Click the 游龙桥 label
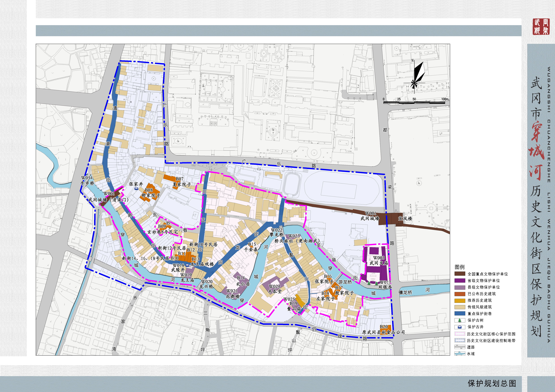 click(x=345, y=282)
